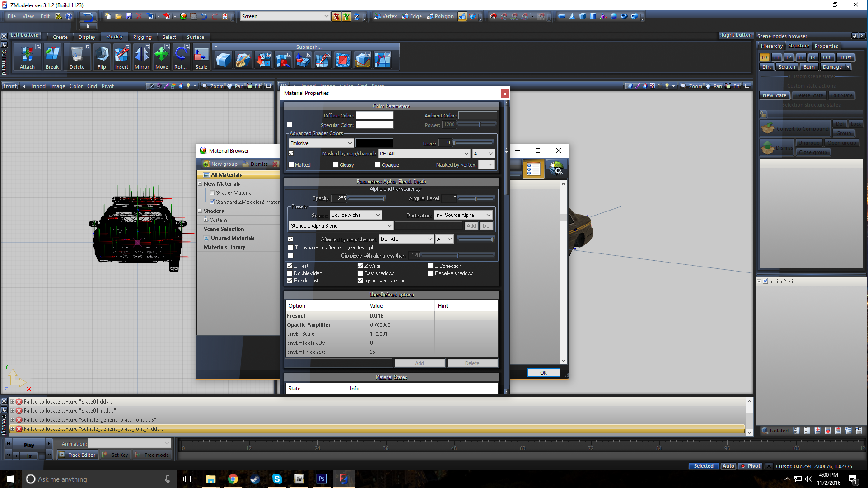Open the Emissive shader color dropdown
Viewport: 868px width, 488px height.
click(x=321, y=143)
